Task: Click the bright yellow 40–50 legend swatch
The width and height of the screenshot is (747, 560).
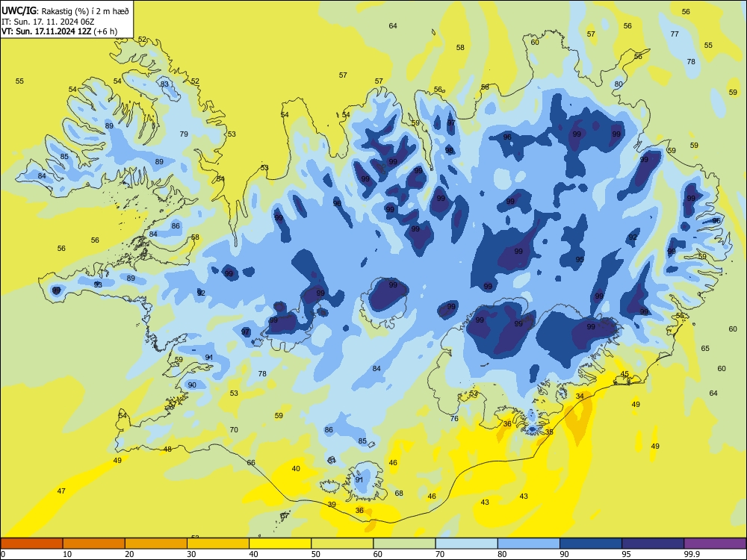Action: [280, 544]
